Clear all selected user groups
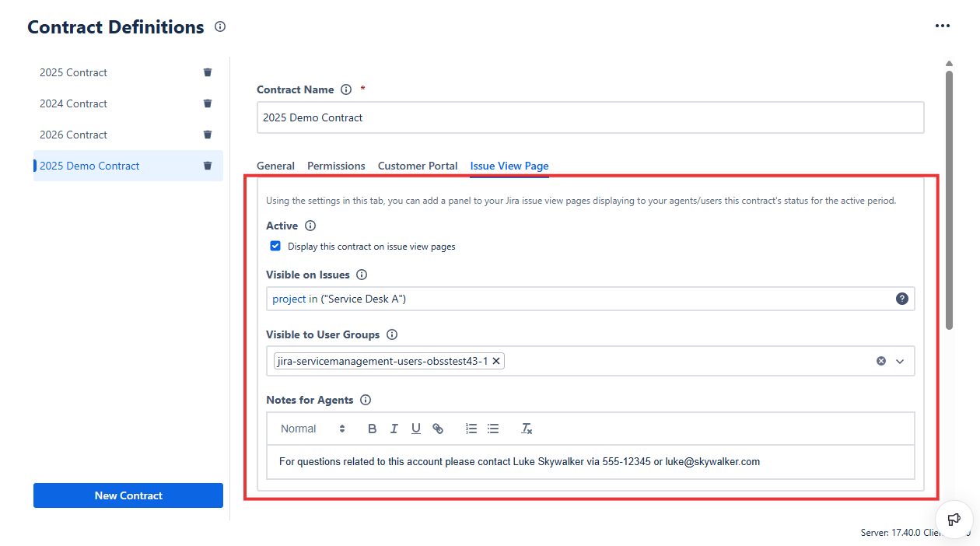 click(x=881, y=361)
